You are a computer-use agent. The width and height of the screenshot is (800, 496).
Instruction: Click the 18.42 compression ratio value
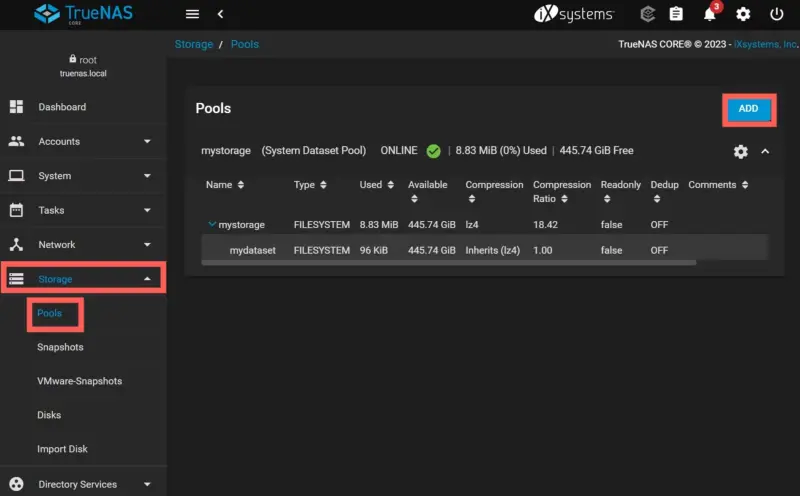[x=545, y=225]
